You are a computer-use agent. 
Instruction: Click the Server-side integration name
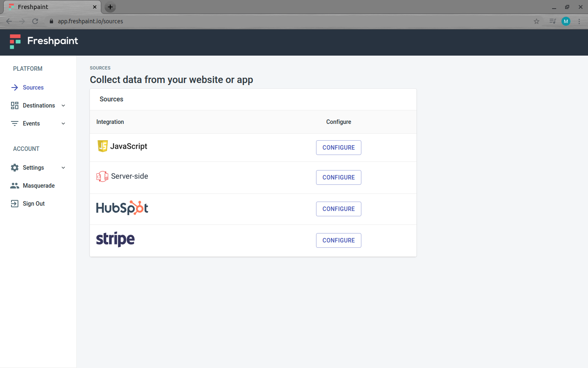(x=129, y=176)
